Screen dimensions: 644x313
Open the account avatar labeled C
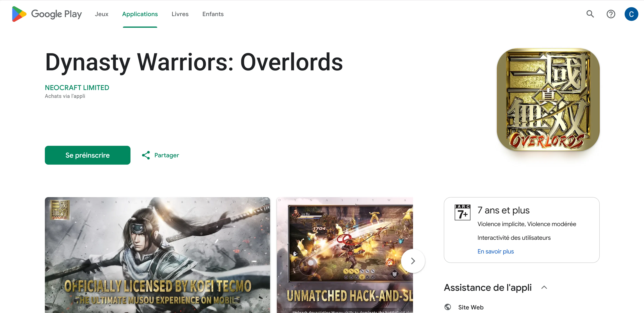(631, 14)
